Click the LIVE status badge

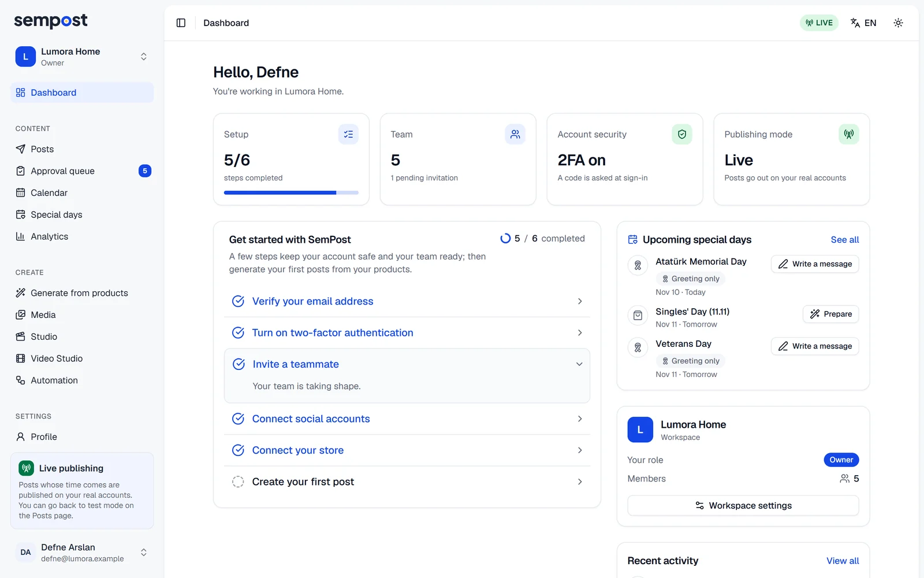tap(819, 23)
